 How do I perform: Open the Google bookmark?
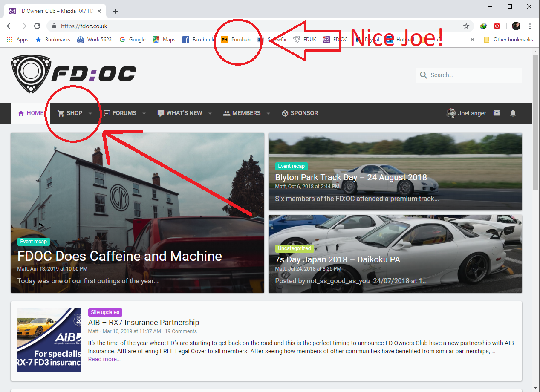coord(133,40)
